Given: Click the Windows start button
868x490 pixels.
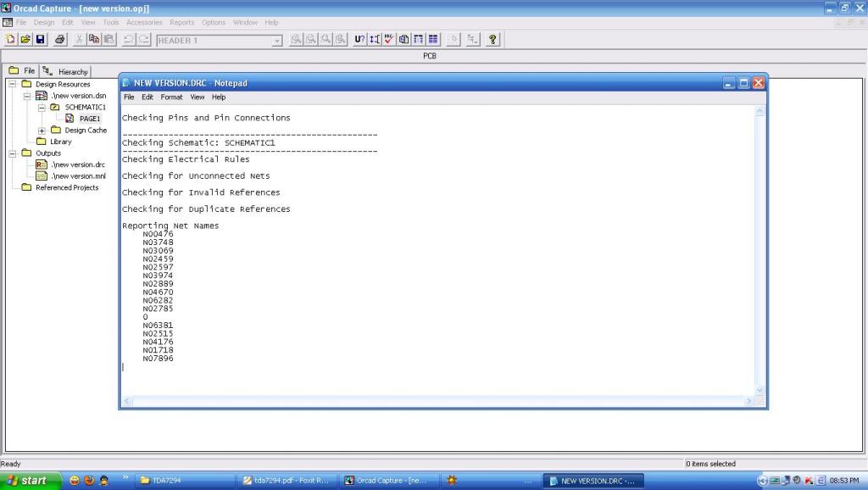Looking at the screenshot, I should click(31, 481).
